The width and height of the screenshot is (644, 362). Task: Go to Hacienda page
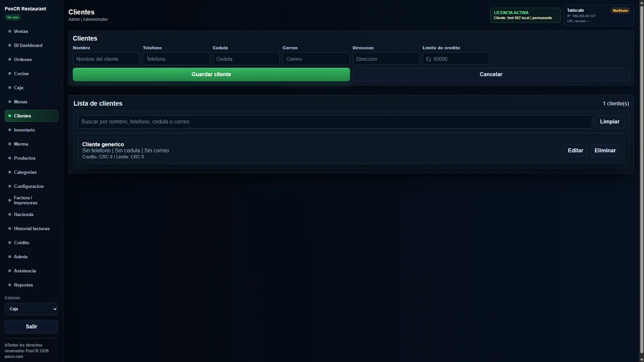pos(31,214)
